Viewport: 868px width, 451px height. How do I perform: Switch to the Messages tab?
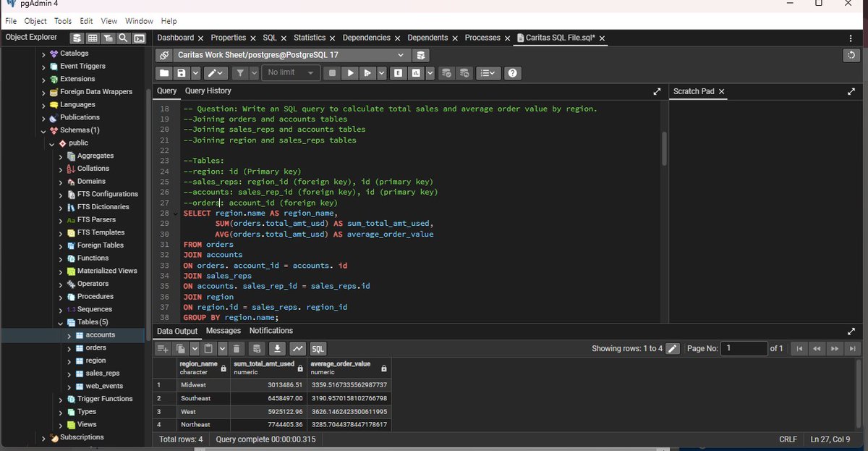pyautogui.click(x=223, y=331)
